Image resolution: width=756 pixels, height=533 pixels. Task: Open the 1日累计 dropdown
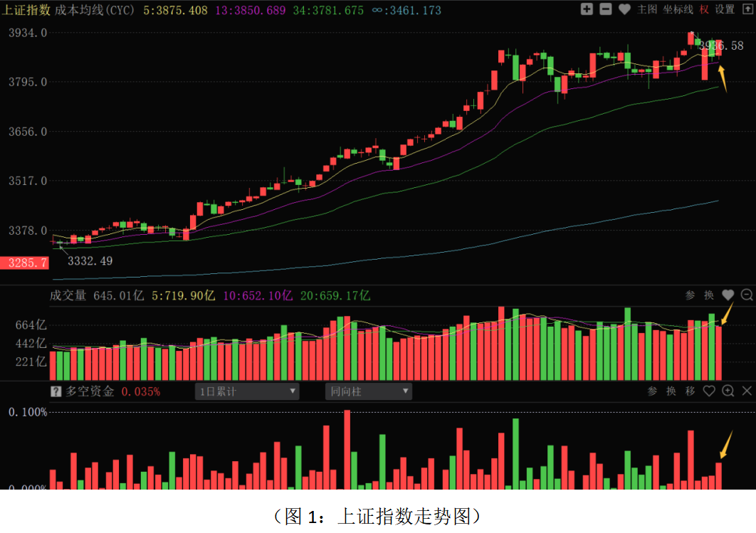point(247,391)
